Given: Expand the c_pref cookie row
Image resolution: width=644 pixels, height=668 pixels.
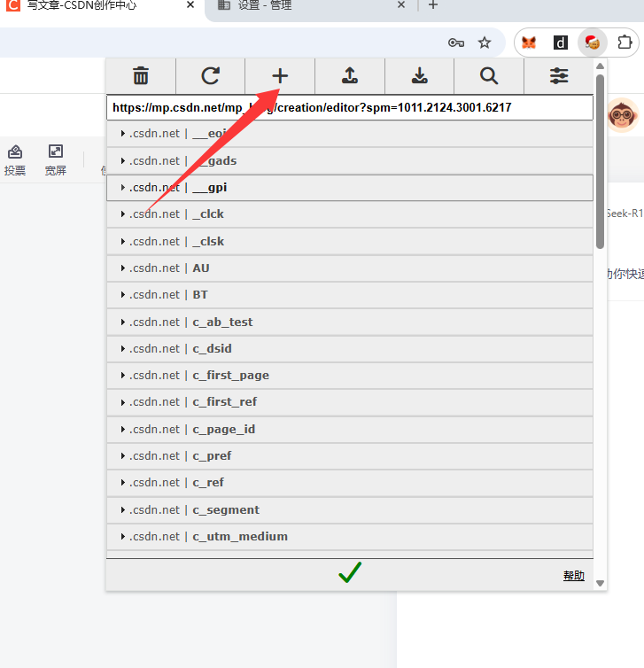Looking at the screenshot, I should point(350,456).
